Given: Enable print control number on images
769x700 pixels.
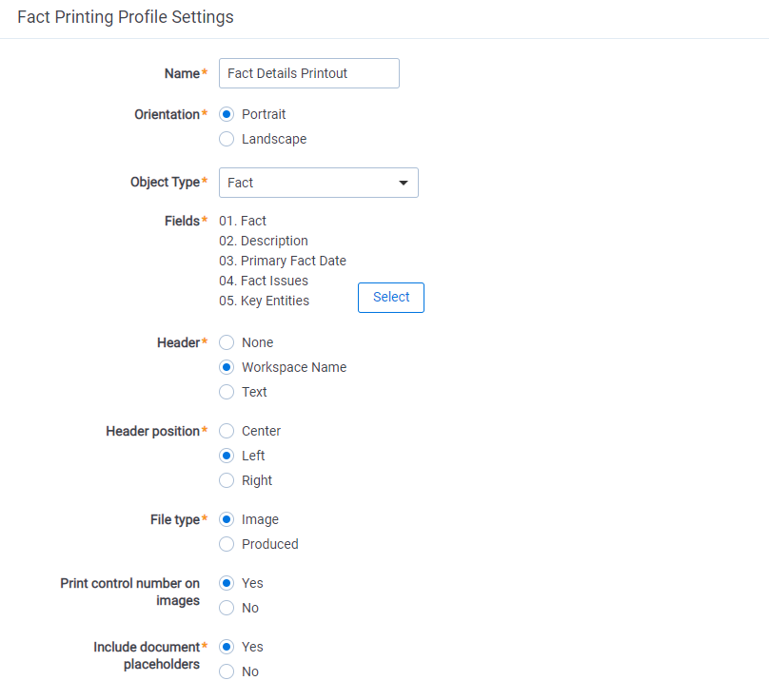Looking at the screenshot, I should tap(227, 583).
